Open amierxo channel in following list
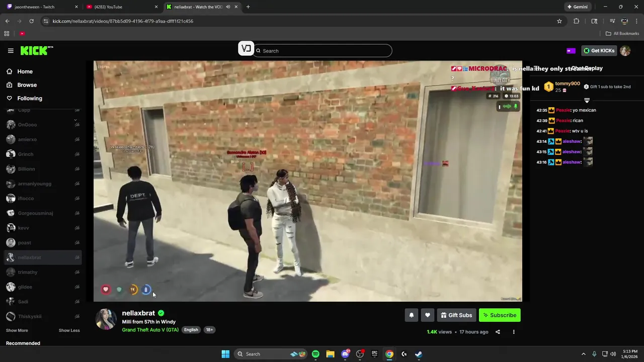The width and height of the screenshot is (644, 362). tap(43, 139)
